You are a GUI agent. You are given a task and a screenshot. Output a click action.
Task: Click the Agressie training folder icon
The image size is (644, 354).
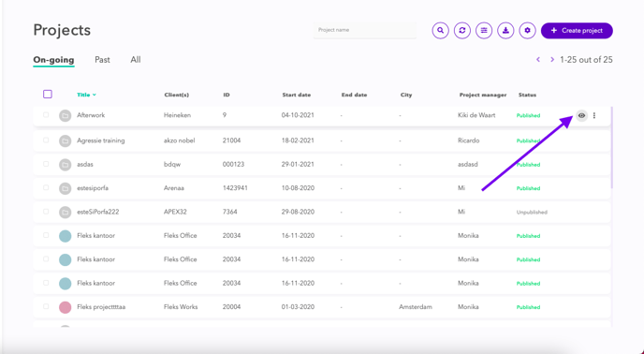(x=65, y=141)
